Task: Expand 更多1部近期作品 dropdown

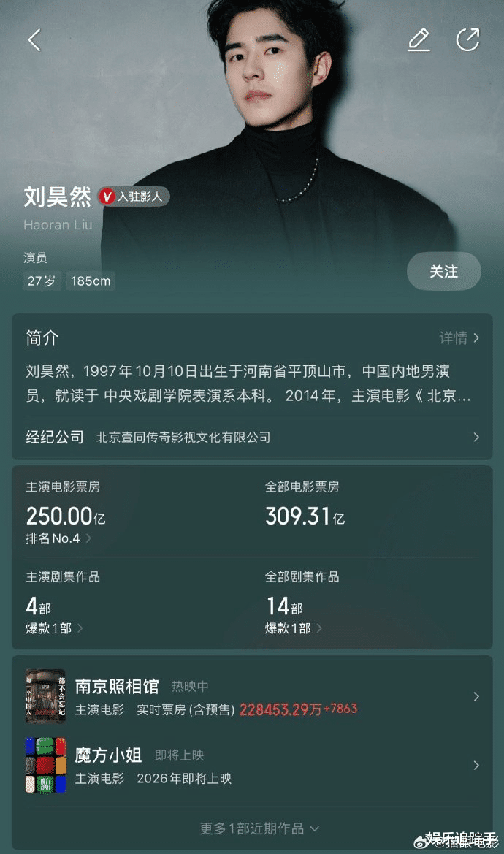Action: pos(259,828)
